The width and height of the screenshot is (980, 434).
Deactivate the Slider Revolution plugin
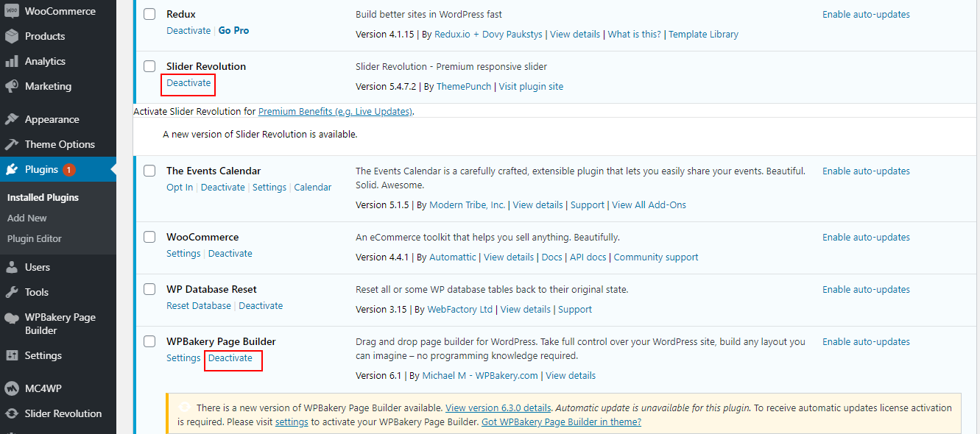[x=188, y=83]
